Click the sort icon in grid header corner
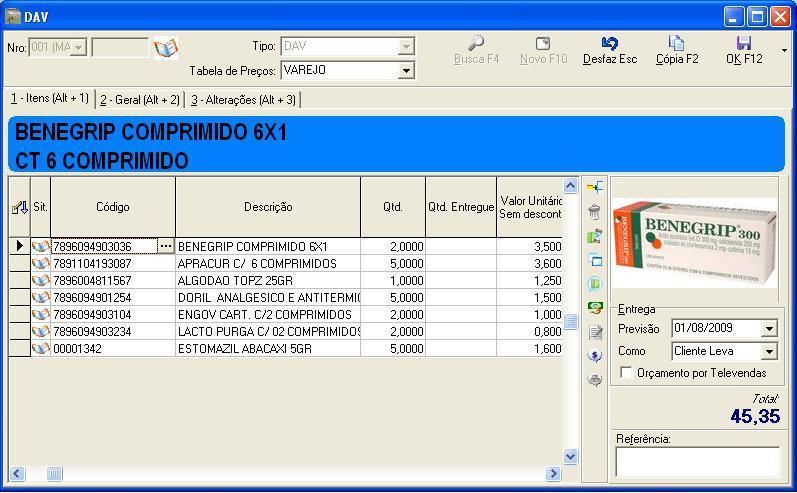This screenshot has width=797, height=493. [x=20, y=207]
